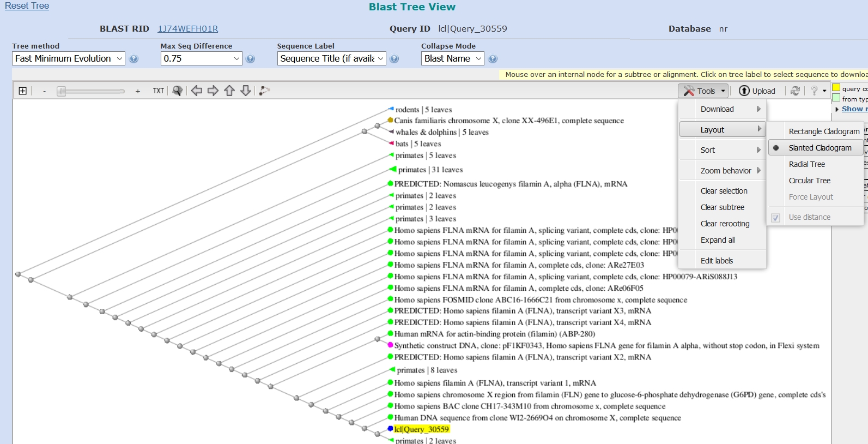The image size is (868, 444).
Task: Expand the Download submenu
Action: click(723, 109)
